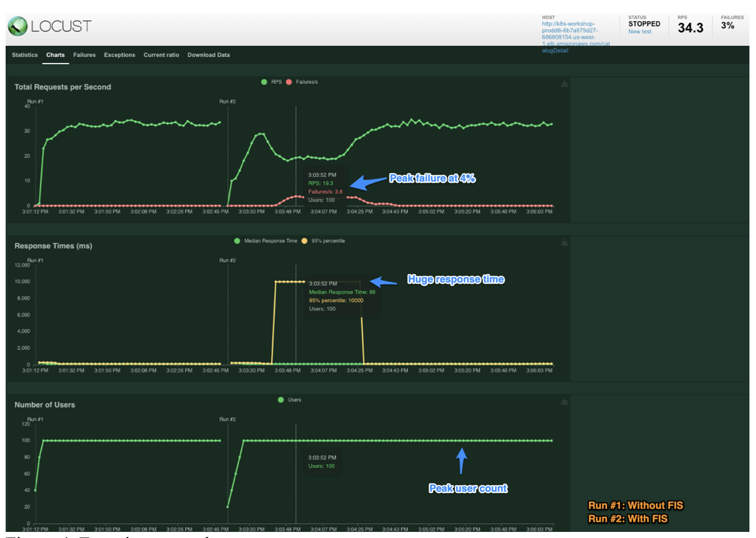Click the 'RPS: 19.3' tooltip value

(x=321, y=183)
